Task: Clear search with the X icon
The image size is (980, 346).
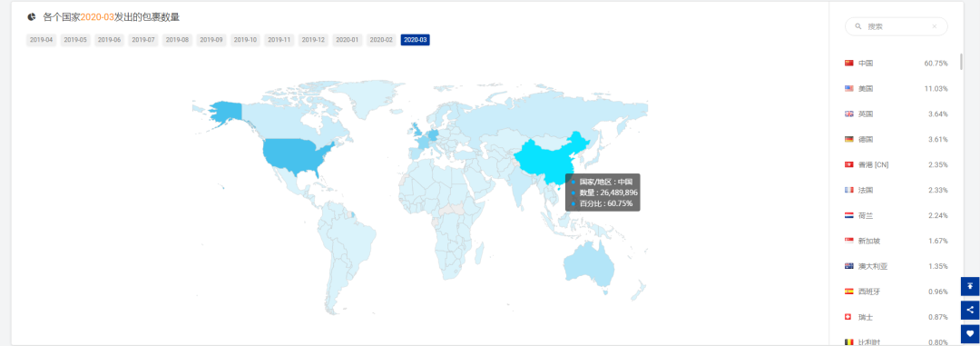Action: (934, 27)
